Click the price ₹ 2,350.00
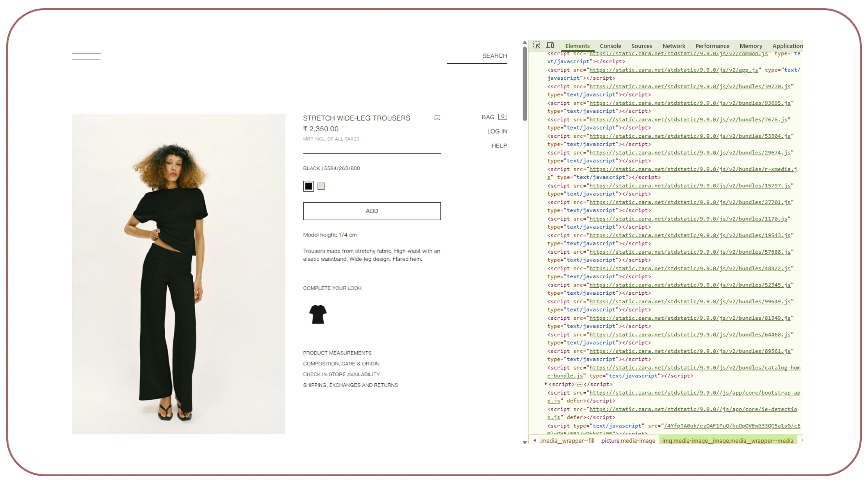Viewport: 868px width, 484px height. (321, 129)
